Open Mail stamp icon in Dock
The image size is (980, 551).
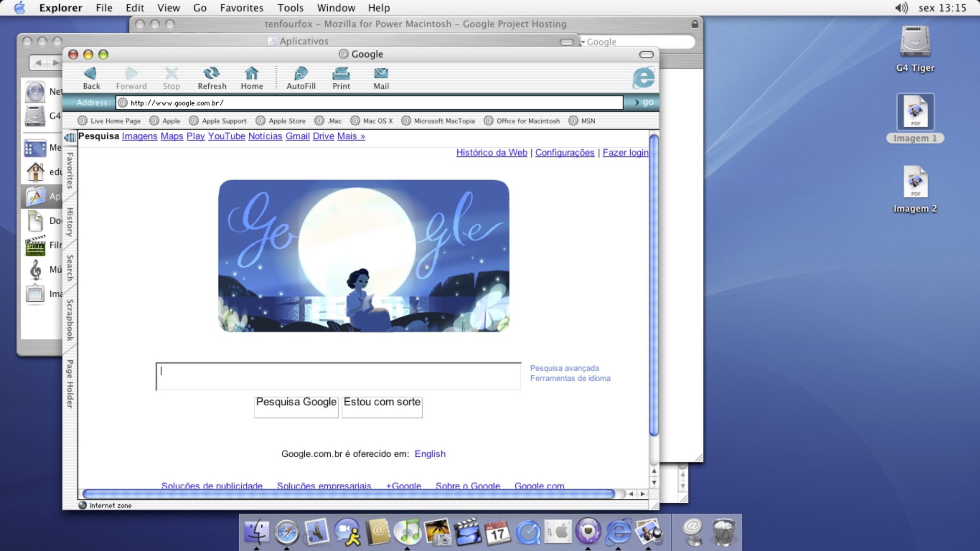pyautogui.click(x=317, y=532)
